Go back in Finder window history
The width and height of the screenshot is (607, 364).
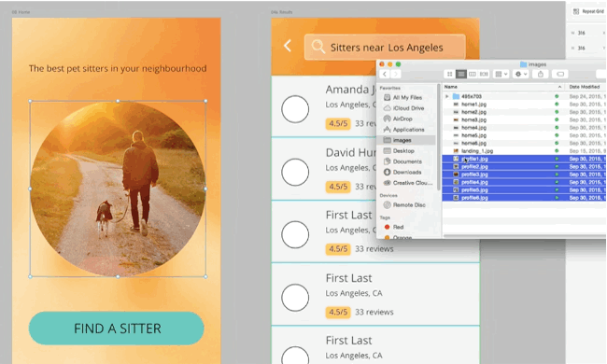[385, 74]
